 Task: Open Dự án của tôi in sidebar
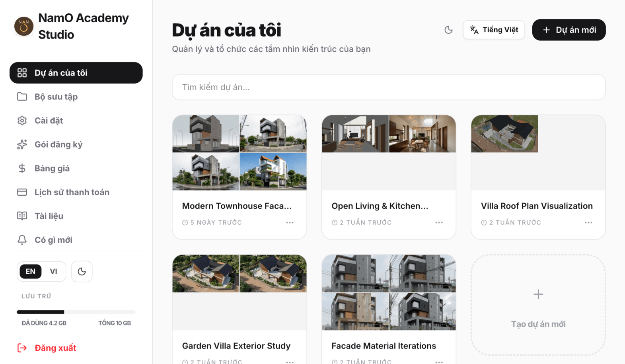tap(76, 73)
